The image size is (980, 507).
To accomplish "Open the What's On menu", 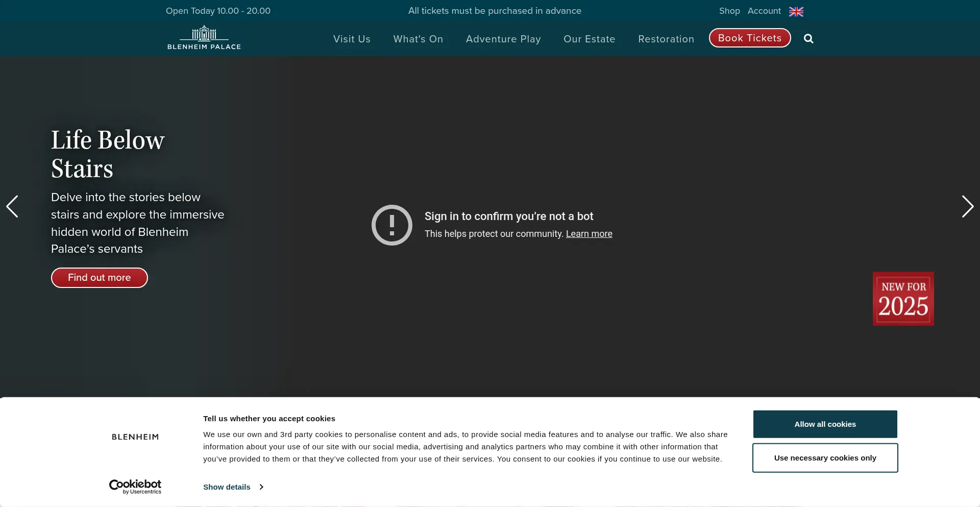I will tap(418, 39).
